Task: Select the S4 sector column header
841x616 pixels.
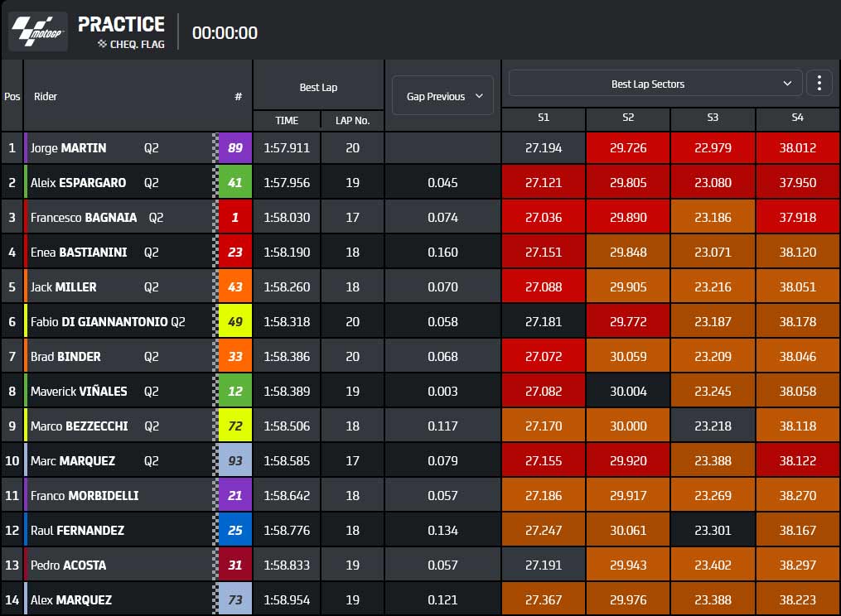Action: [798, 118]
